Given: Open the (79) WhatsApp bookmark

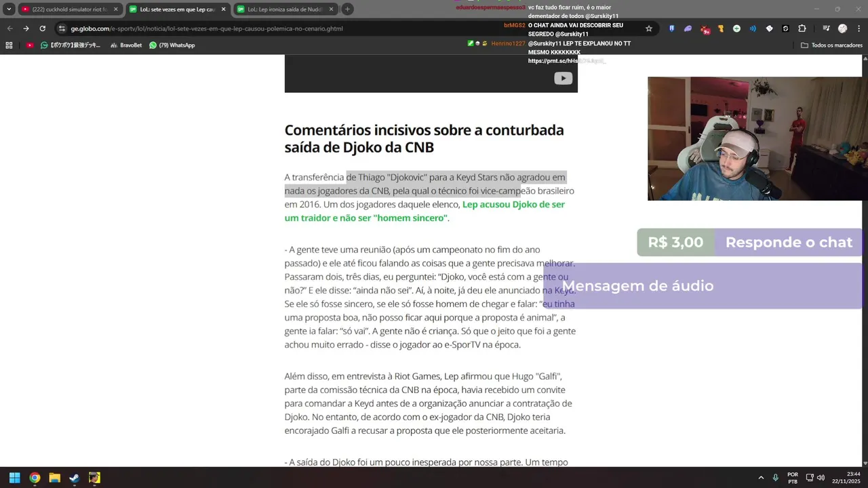Looking at the screenshot, I should (172, 45).
